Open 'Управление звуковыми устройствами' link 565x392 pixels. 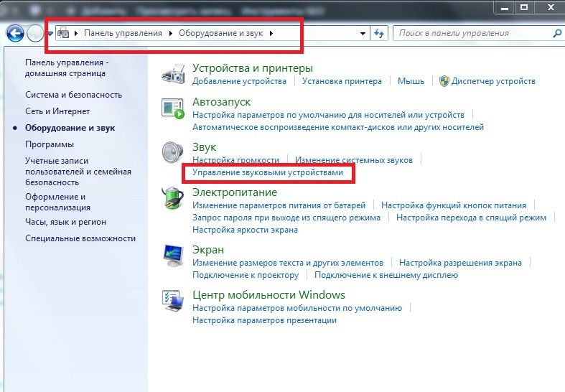coord(268,172)
